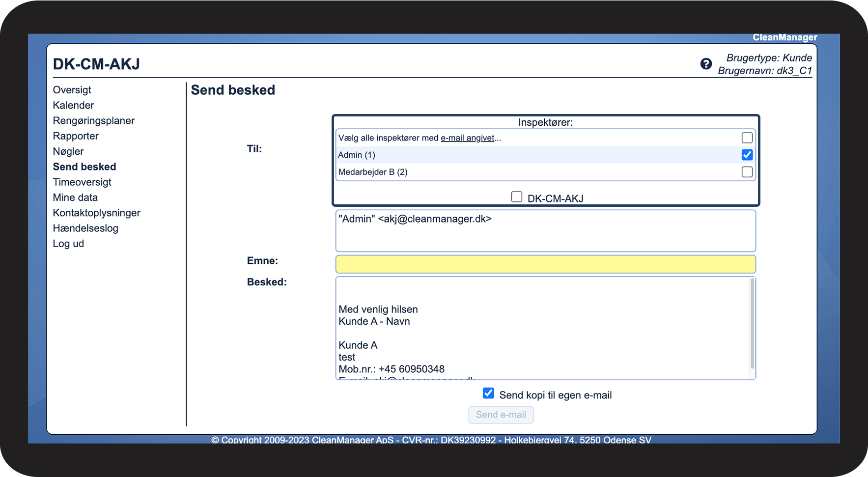
Task: Navigate to Rapporter
Action: [76, 136]
